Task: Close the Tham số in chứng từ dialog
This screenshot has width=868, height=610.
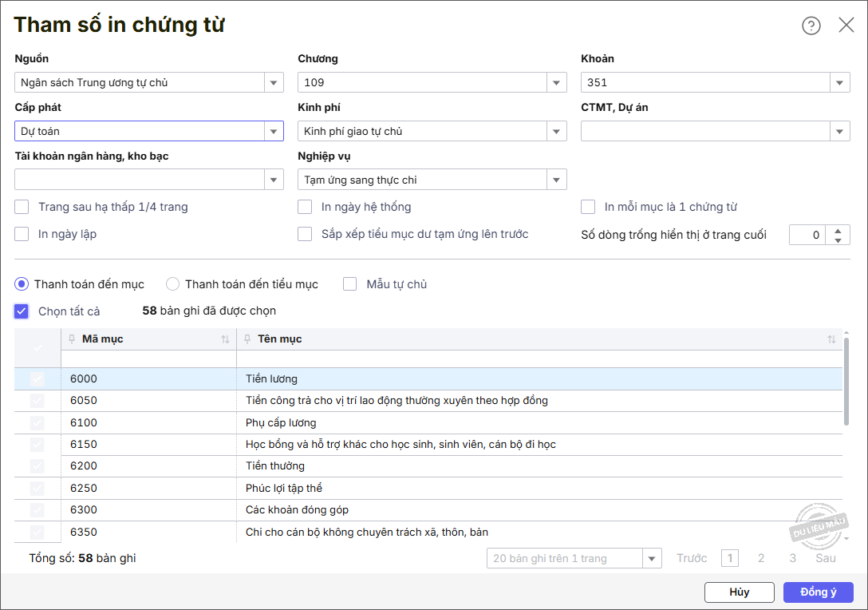Action: click(846, 26)
